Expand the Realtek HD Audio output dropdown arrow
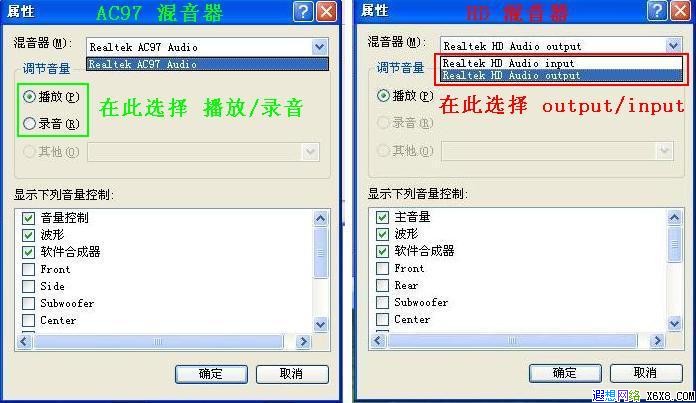696x403 pixels. [673, 45]
